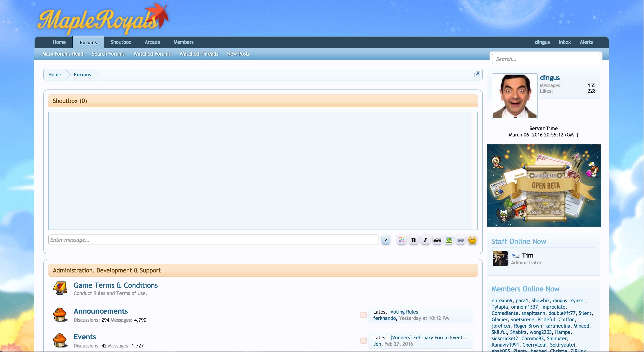The width and height of the screenshot is (644, 352).
Task: Insert an image into shoutbox message
Action: 449,240
